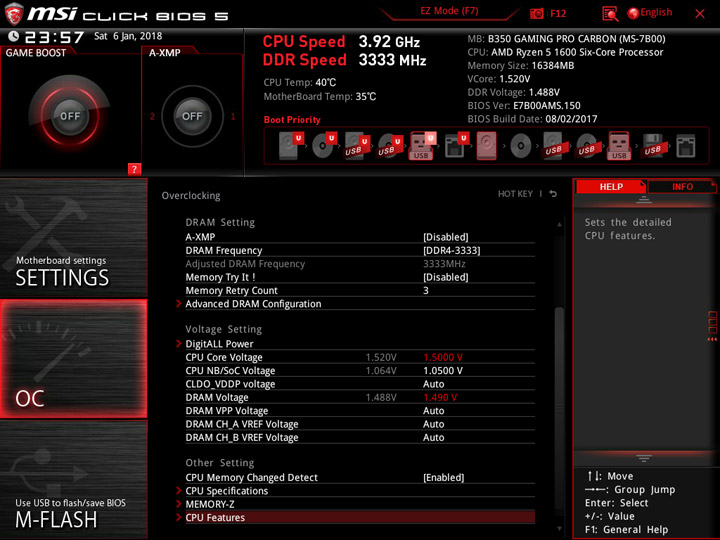Click the clock icon beside the time
Viewport: 720px width, 540px height.
point(14,36)
